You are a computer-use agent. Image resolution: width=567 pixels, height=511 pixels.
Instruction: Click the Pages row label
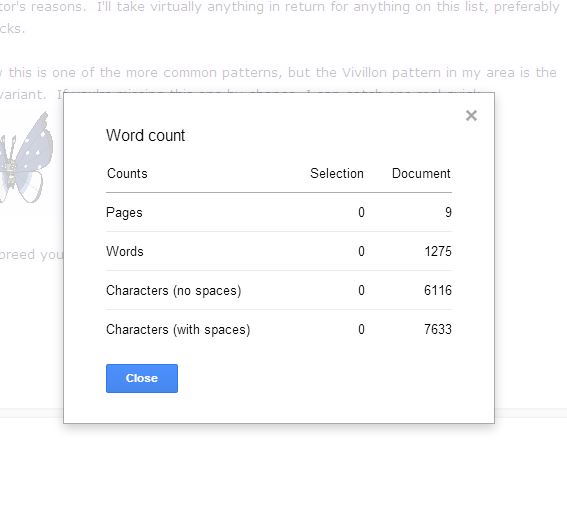(124, 213)
